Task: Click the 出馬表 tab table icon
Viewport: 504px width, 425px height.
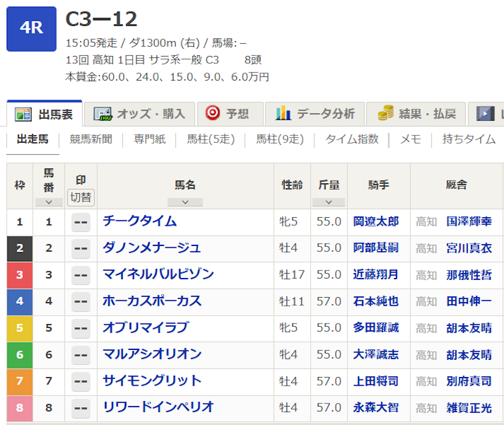Action: pos(23,114)
